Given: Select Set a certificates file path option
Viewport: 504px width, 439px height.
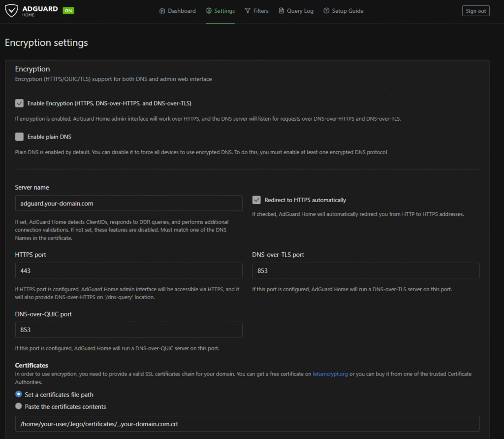Looking at the screenshot, I should point(19,394).
